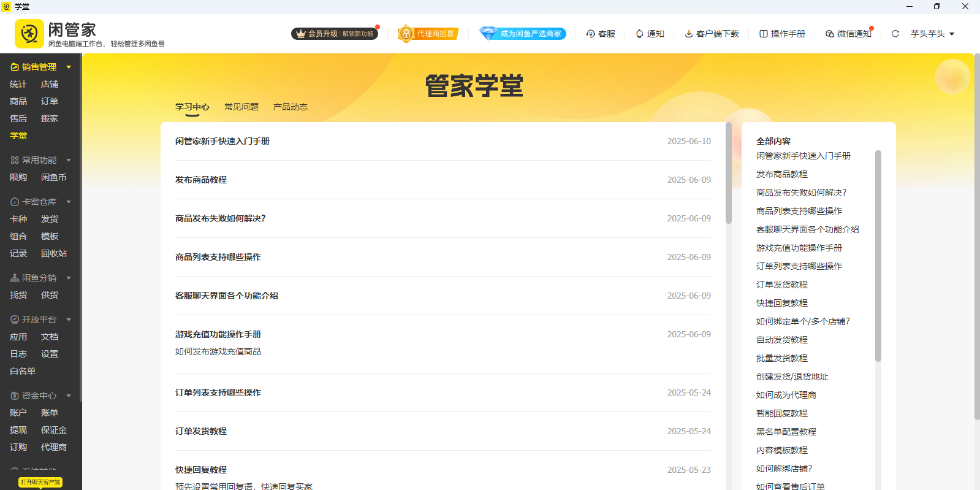Image resolution: width=980 pixels, height=490 pixels.
Task: Click the page's outer vertical scrollbar
Action: [977, 237]
